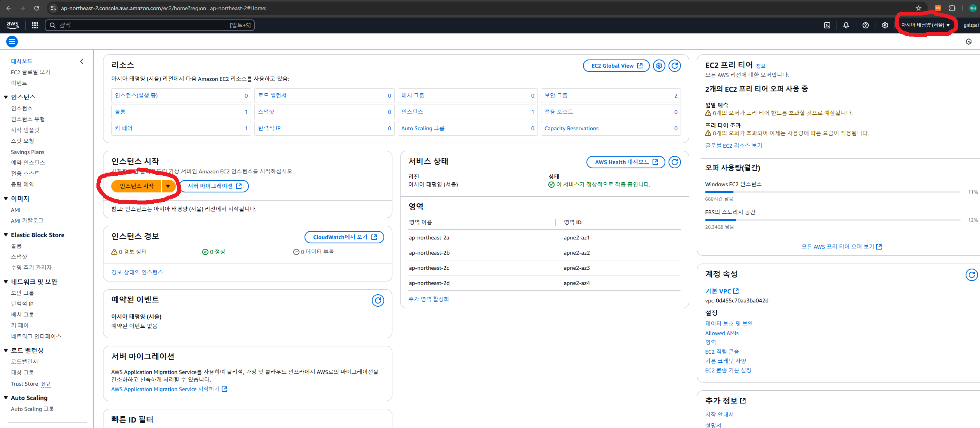Click the EBS의 스토리지 공간 usage bar

[833, 220]
